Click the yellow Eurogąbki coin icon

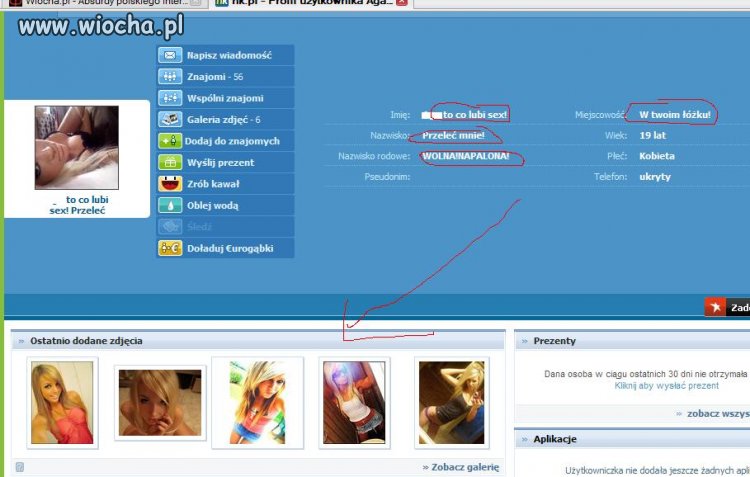(x=170, y=248)
